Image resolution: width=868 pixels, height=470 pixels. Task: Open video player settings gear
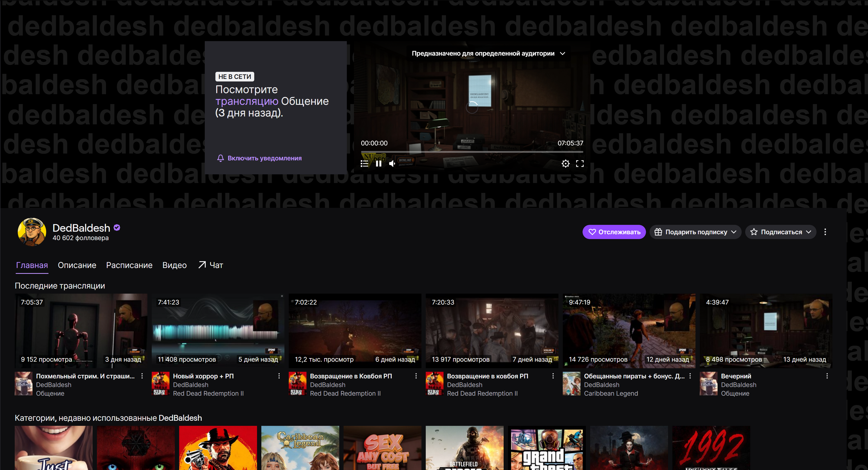[565, 164]
